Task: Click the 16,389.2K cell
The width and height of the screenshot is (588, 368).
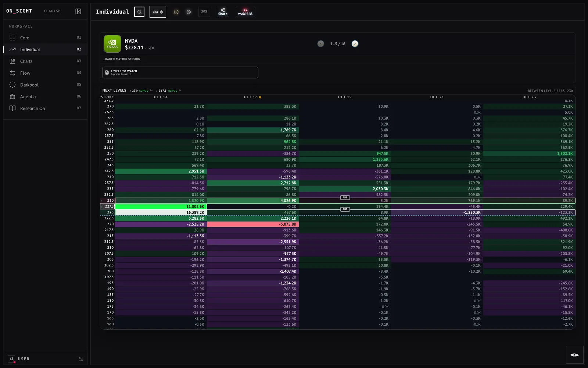Action: pyautogui.click(x=161, y=212)
